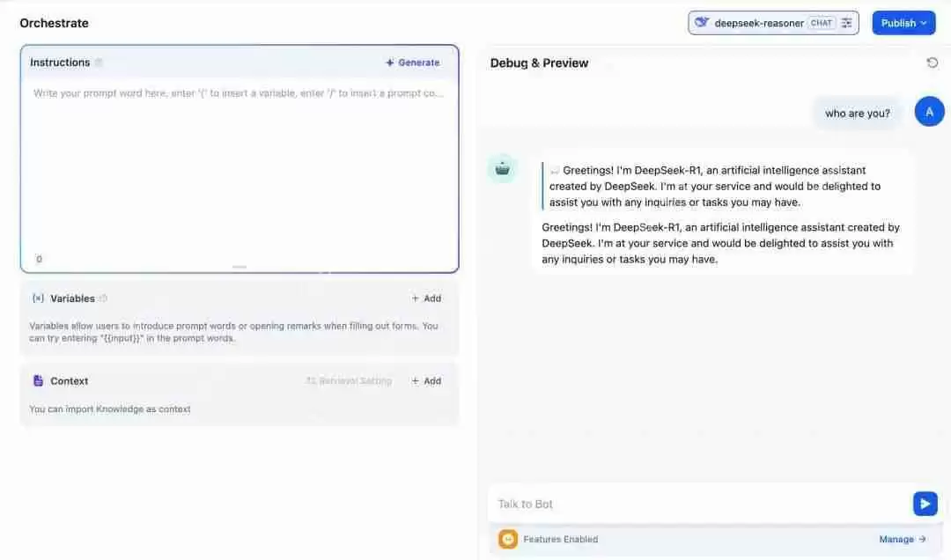Click the Variables panel [x] icon
Image resolution: width=951 pixels, height=560 pixels.
tap(37, 298)
